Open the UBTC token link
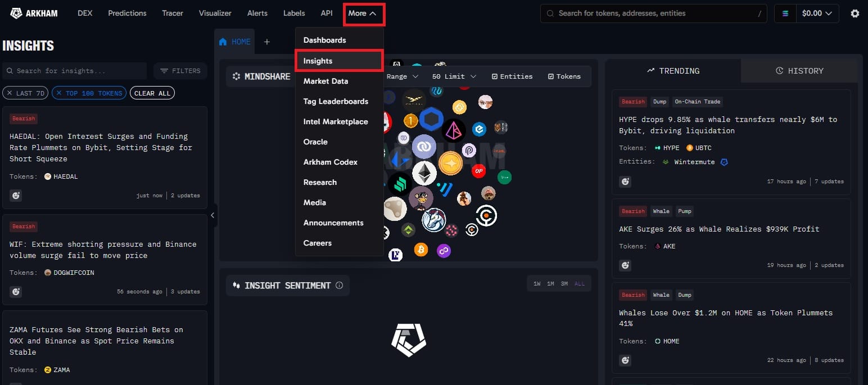Viewport: 868px width, 385px height. [699, 148]
